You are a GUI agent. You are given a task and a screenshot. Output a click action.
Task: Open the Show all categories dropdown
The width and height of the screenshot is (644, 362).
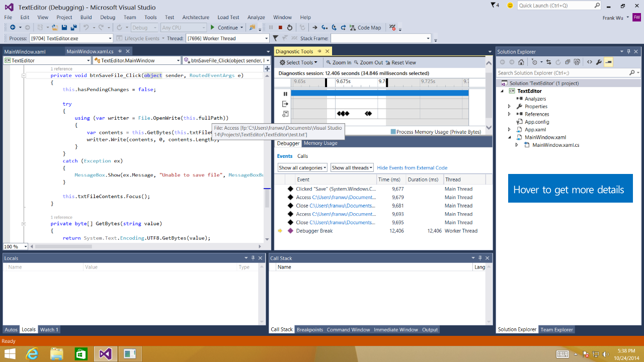(302, 167)
